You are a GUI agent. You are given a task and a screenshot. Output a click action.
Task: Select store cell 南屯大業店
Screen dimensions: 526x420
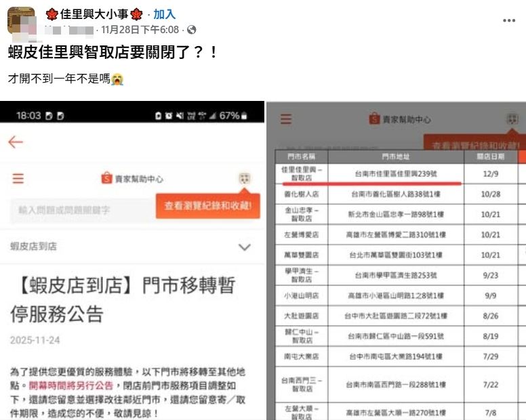[301, 356]
